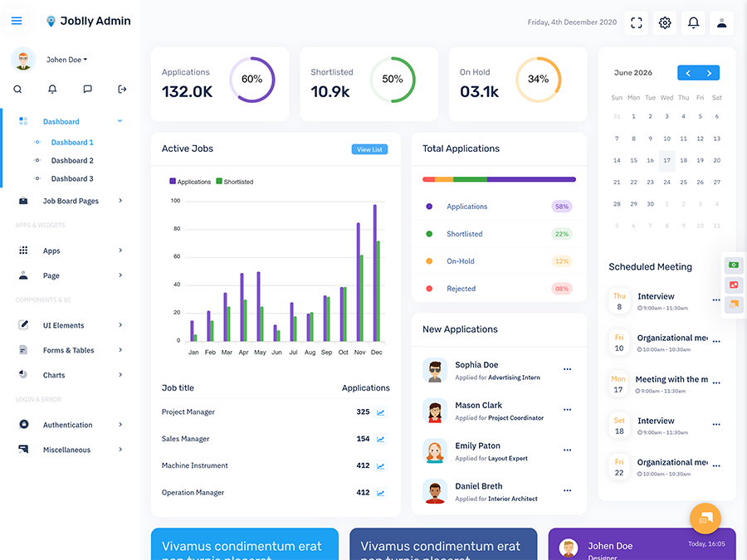Image resolution: width=747 pixels, height=560 pixels.
Task: Open more options for Emily Paton
Action: point(567,450)
